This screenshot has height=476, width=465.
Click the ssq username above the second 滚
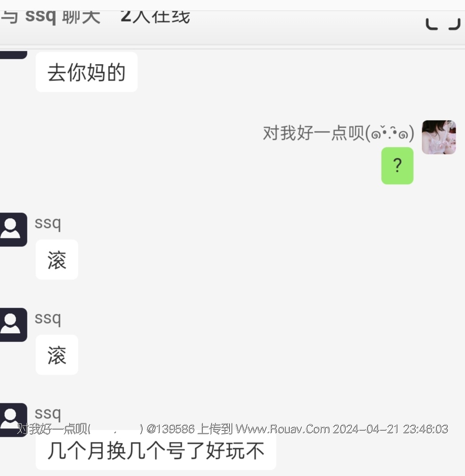pyautogui.click(x=48, y=319)
